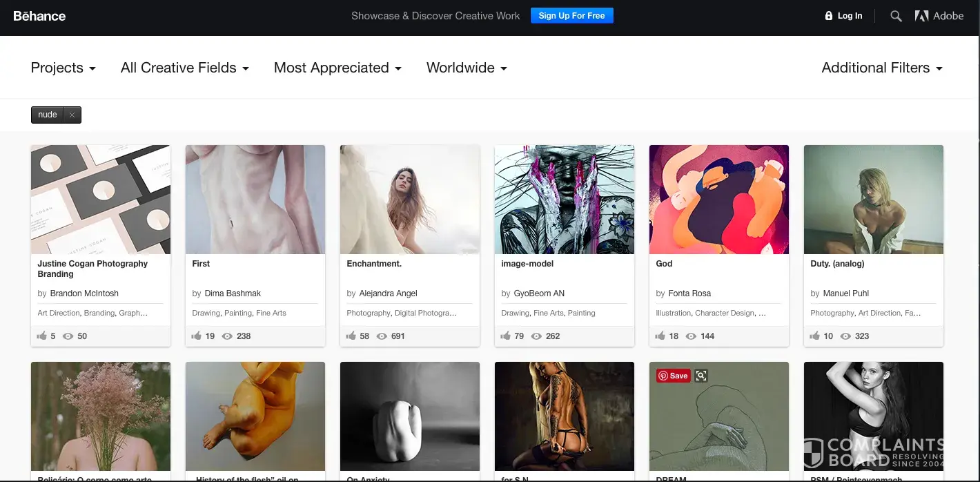Click the thumbs-up icon on the 'image-model' card

pos(506,336)
